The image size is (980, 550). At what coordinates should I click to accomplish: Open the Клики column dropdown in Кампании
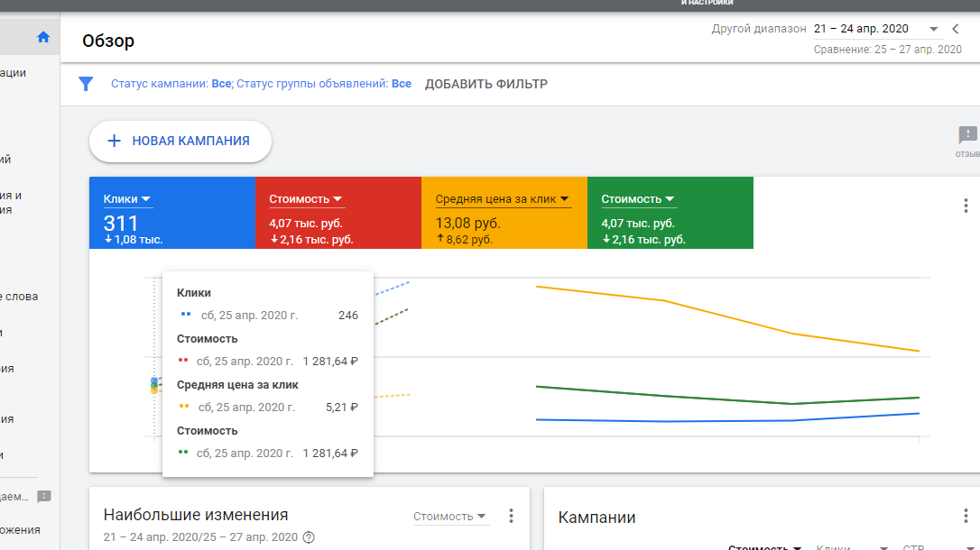point(852,547)
